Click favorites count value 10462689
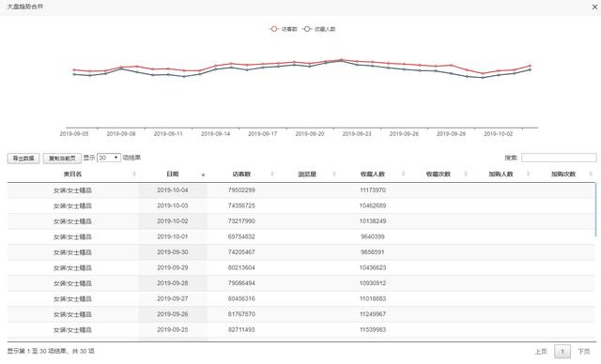The image size is (601, 364). coord(373,205)
